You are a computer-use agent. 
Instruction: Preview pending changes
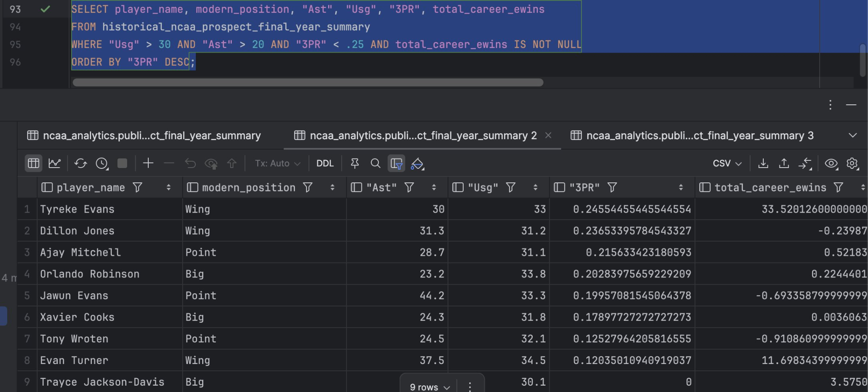[211, 163]
